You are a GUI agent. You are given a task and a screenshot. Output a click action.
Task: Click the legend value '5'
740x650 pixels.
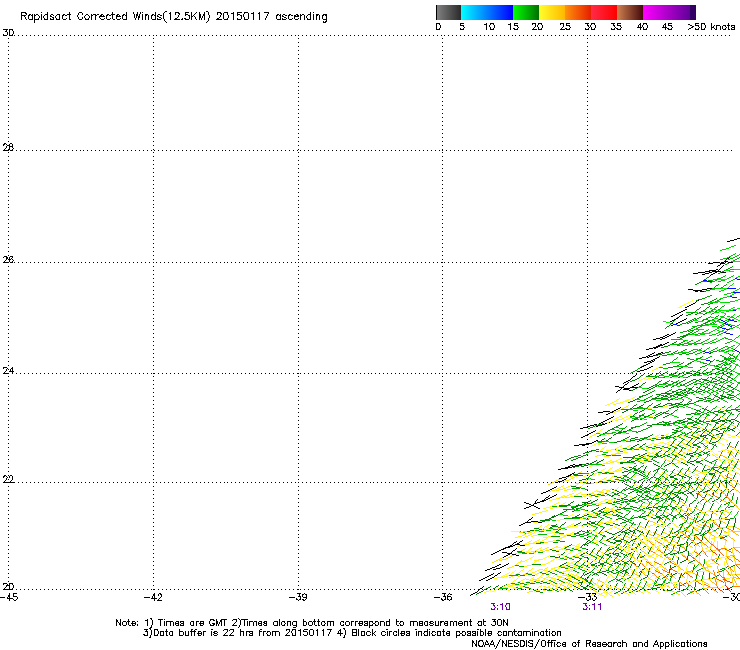point(462,27)
